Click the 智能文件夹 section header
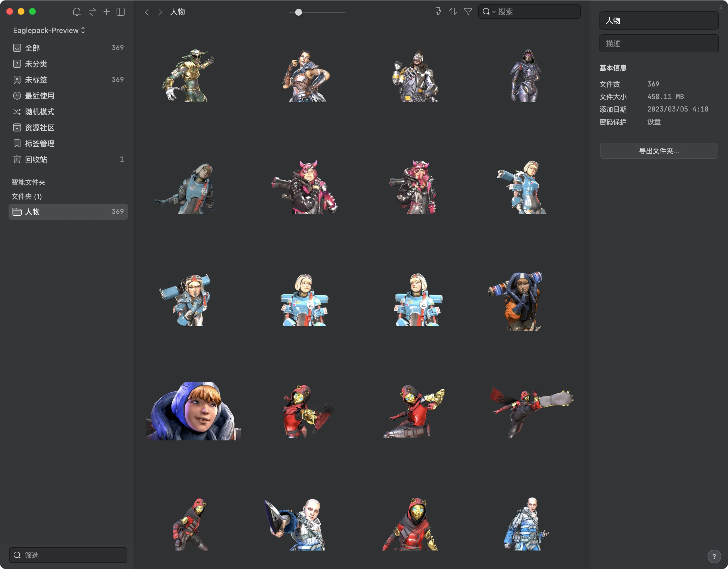The width and height of the screenshot is (728, 569). tap(28, 182)
